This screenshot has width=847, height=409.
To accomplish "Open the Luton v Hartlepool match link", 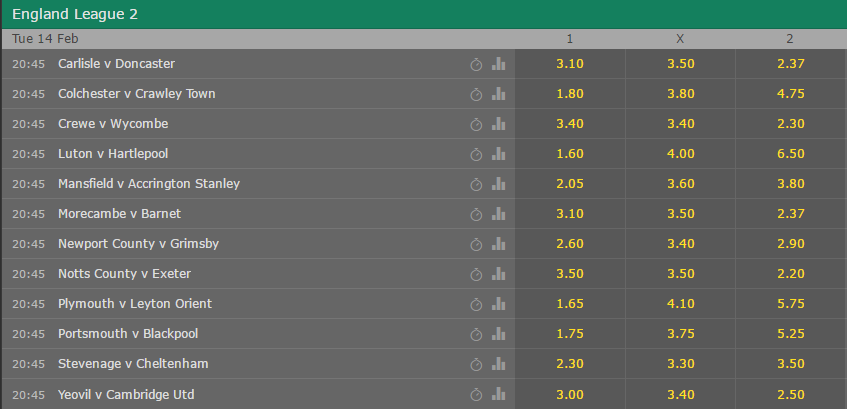I will tap(113, 154).
